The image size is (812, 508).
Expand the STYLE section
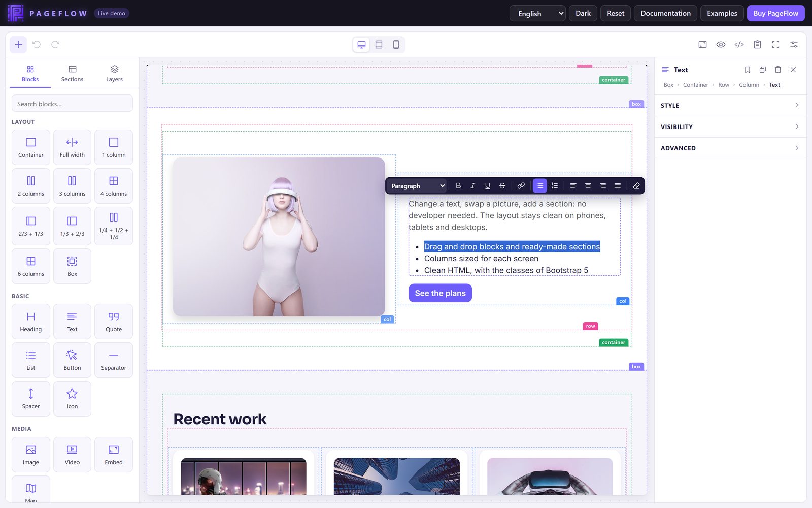pos(730,106)
